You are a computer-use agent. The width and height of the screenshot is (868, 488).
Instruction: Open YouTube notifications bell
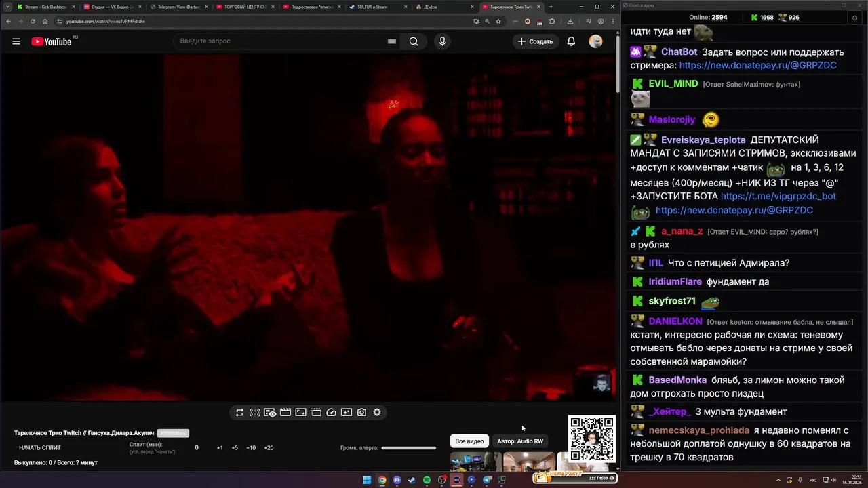click(571, 41)
